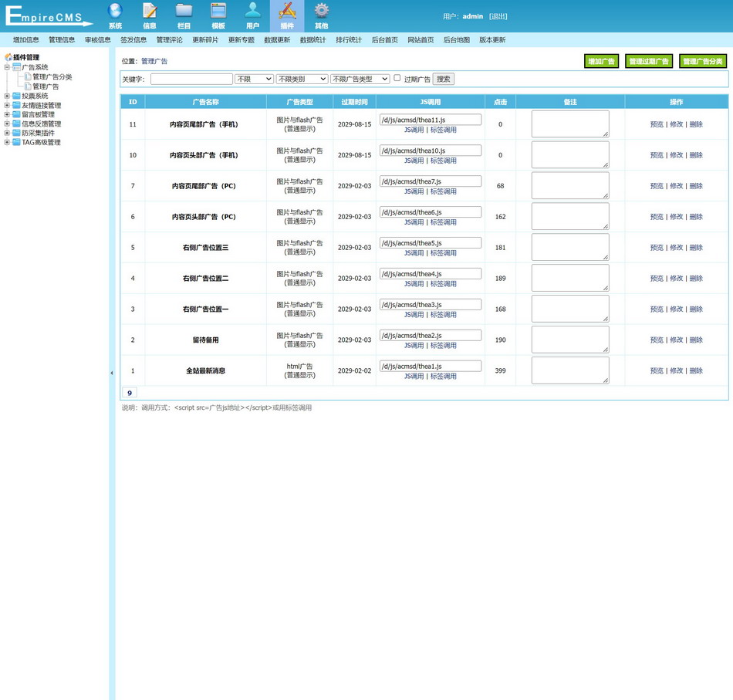Expand the 防采集插件 tree node
The image size is (733, 700).
(x=7, y=133)
